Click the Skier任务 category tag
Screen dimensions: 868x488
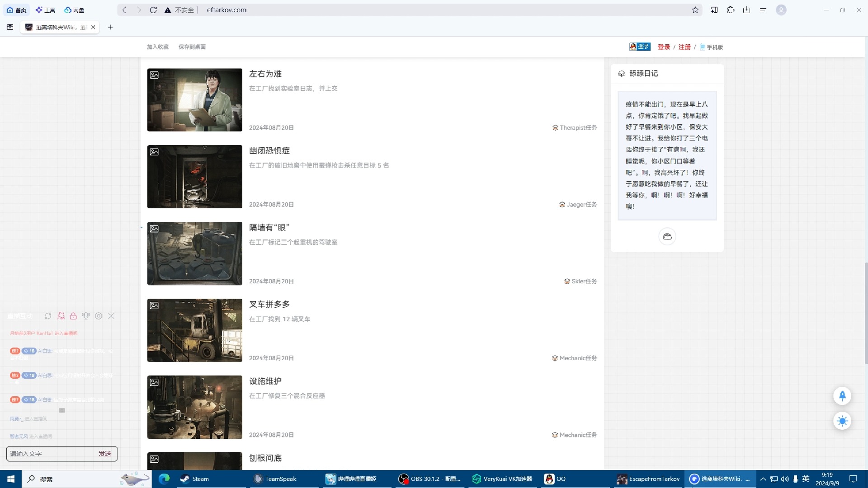pos(580,282)
